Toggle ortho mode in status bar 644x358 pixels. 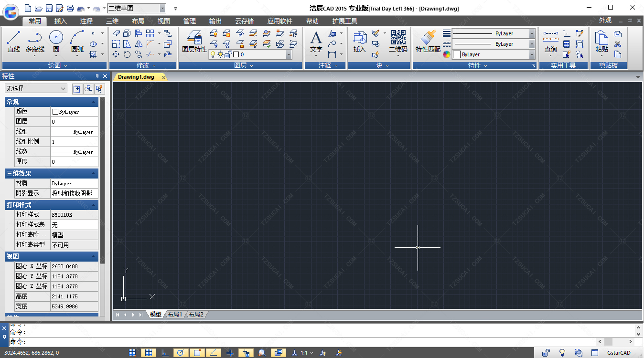[x=165, y=353]
